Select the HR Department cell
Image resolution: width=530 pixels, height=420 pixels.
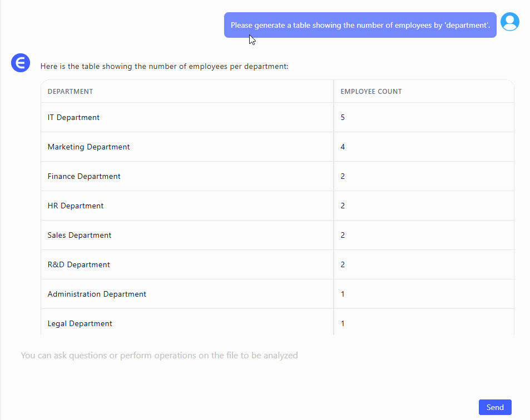click(x=76, y=206)
